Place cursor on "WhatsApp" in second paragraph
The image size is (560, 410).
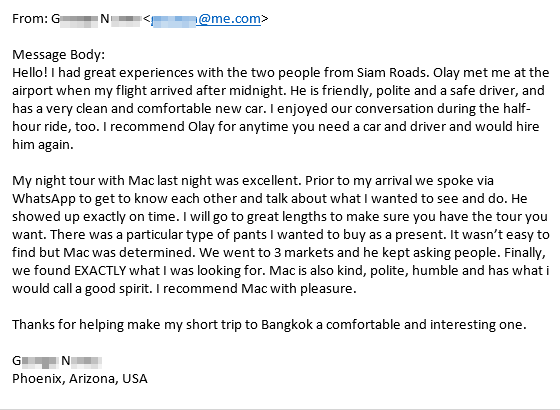pos(44,199)
